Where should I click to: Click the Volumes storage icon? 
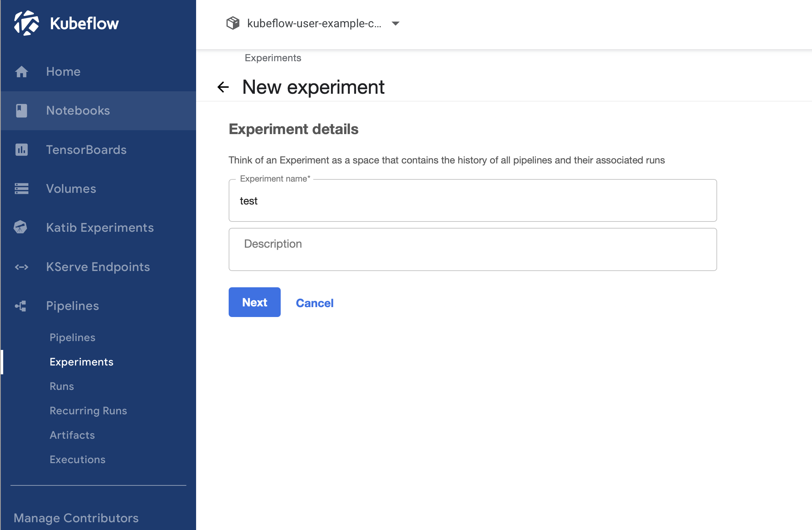[22, 189]
